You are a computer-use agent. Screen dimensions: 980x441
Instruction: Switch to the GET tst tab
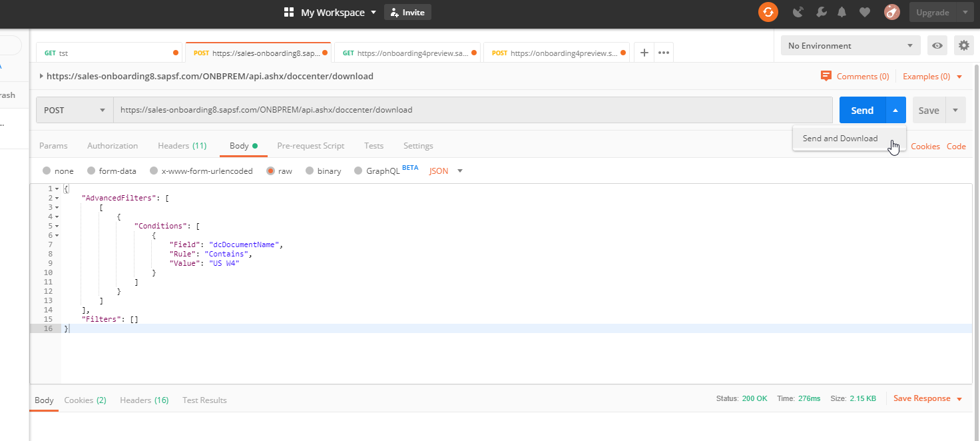(x=110, y=53)
